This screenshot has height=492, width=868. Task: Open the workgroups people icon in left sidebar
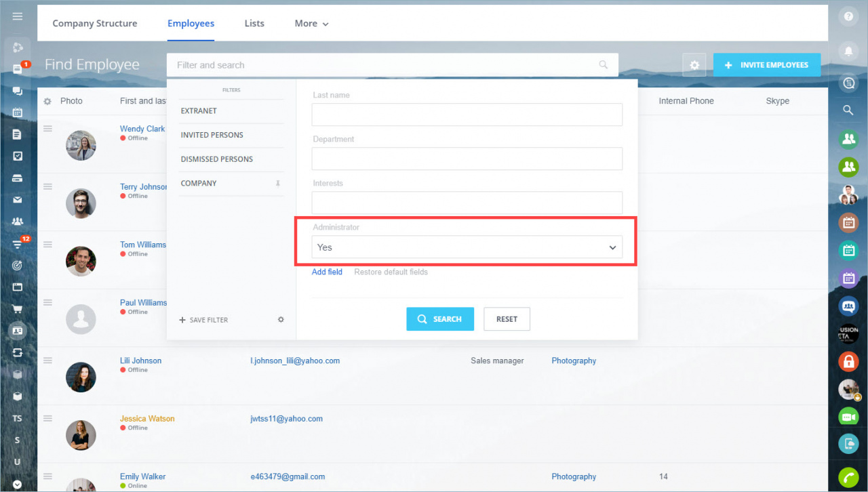point(18,222)
